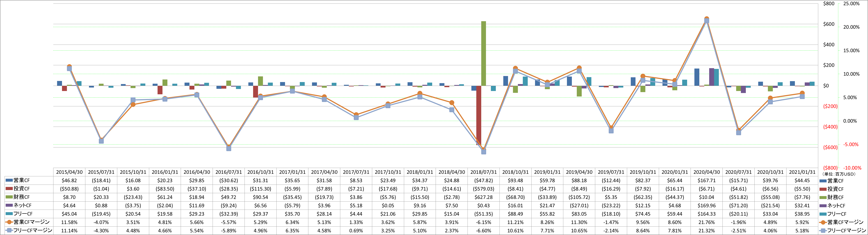Select the 営業CFマージン cell 11.30%
Image resolution: width=868 pixels, height=235 pixels.
[579, 222]
